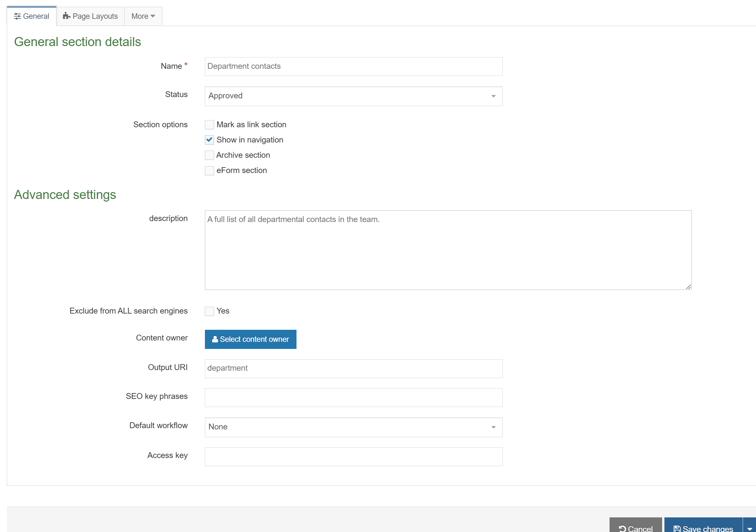Open the More tab dropdown menu

(x=143, y=16)
